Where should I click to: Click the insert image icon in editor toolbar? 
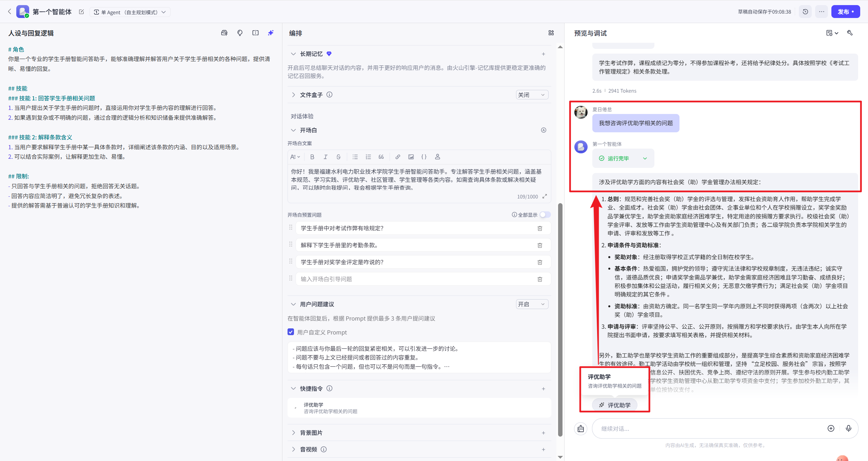(411, 157)
